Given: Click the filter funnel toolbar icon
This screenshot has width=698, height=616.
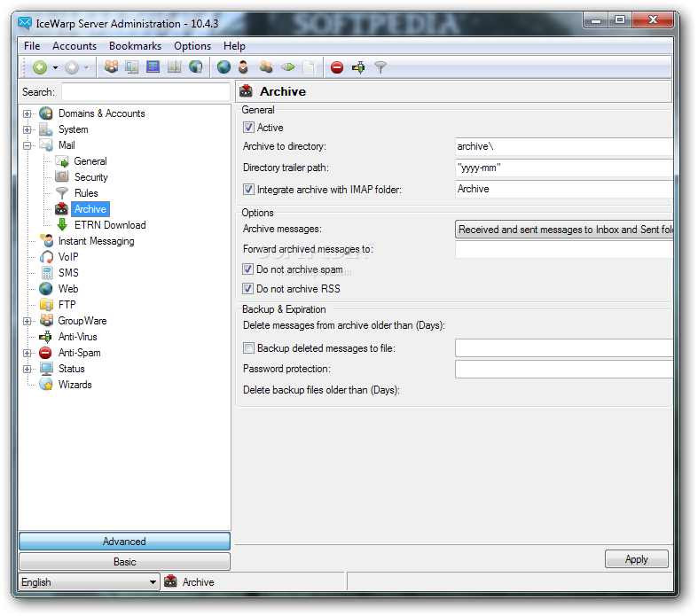Looking at the screenshot, I should point(380,67).
